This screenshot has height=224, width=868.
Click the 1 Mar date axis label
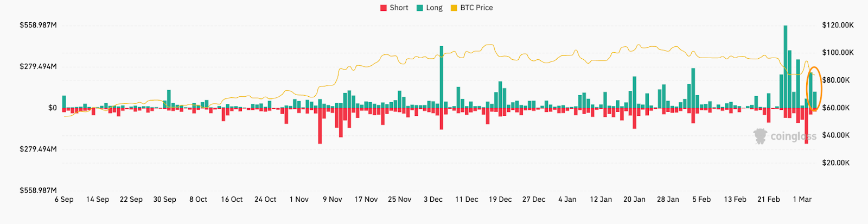pos(802,200)
